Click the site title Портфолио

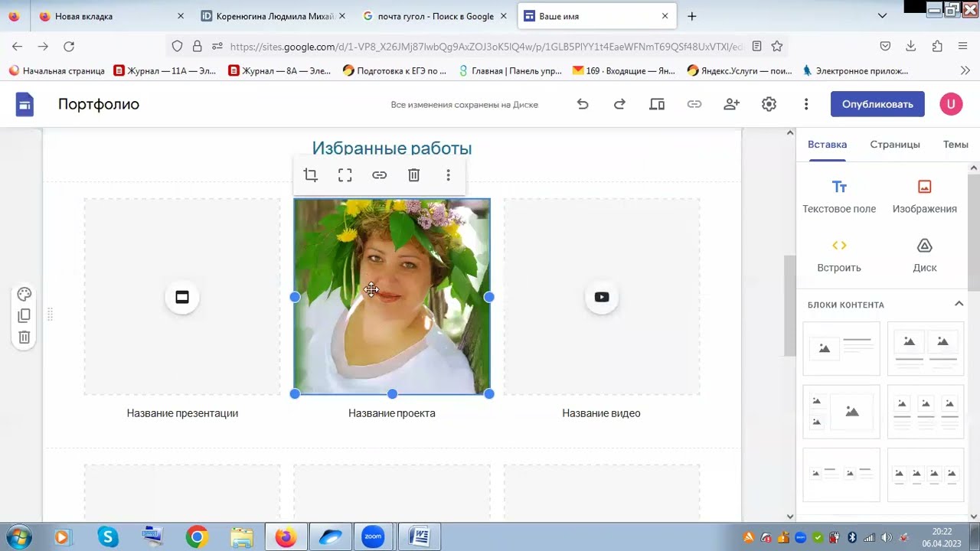pos(99,104)
